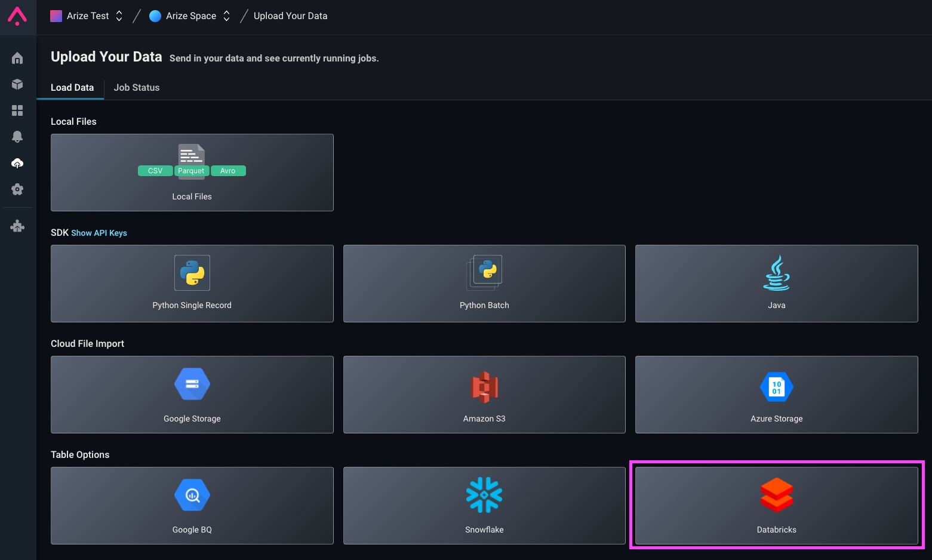Click the Java coffee cup logo
Viewport: 932px width, 560px height.
(776, 273)
